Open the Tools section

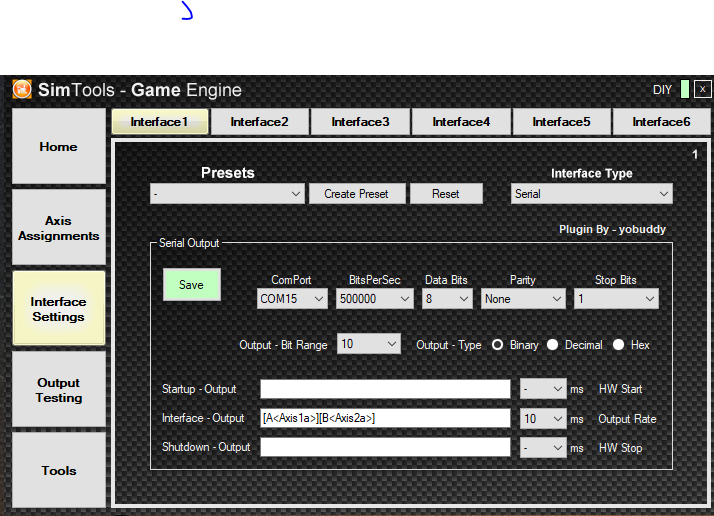pyautogui.click(x=59, y=470)
